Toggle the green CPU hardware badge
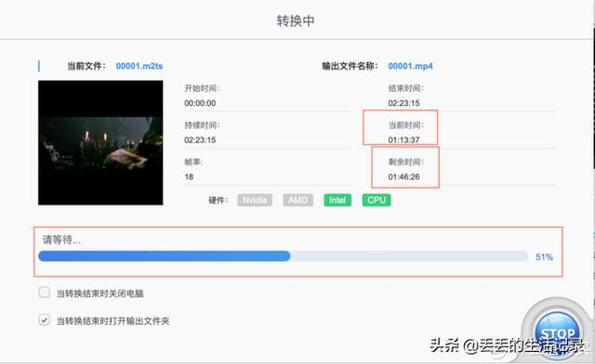 [x=377, y=201]
